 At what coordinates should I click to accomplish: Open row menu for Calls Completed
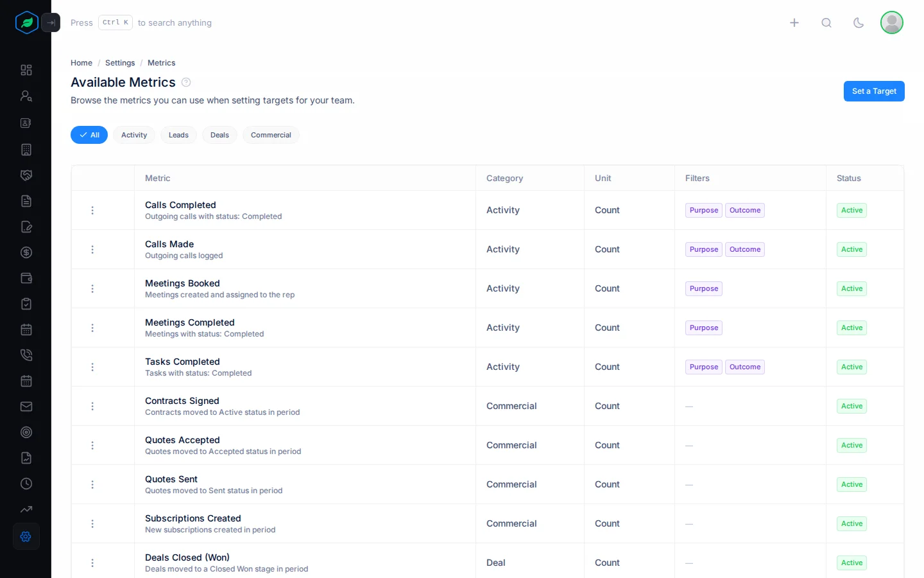click(x=92, y=210)
